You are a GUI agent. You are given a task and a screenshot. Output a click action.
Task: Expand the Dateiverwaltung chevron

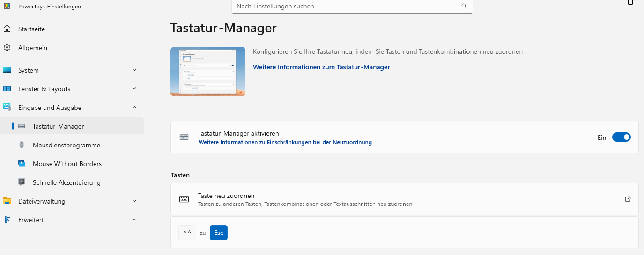pos(134,201)
